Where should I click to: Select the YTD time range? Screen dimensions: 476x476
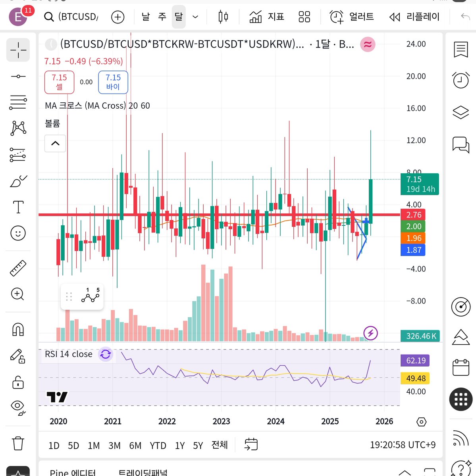(x=158, y=445)
